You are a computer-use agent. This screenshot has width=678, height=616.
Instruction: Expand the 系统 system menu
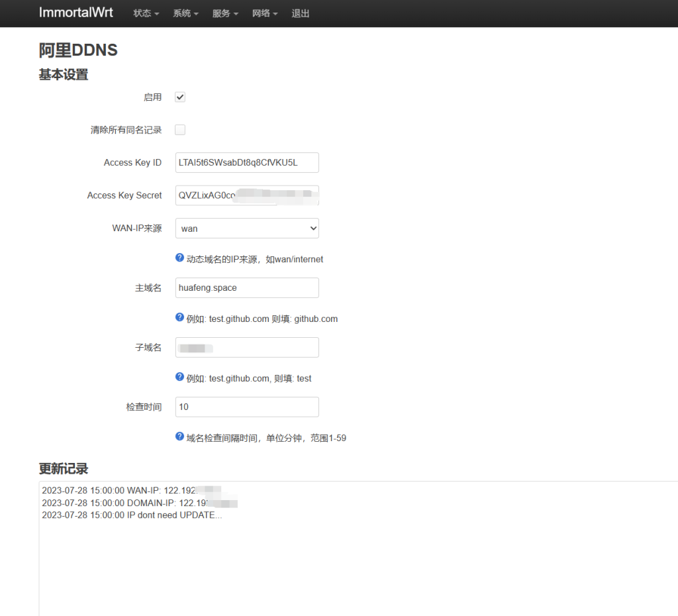pos(185,13)
